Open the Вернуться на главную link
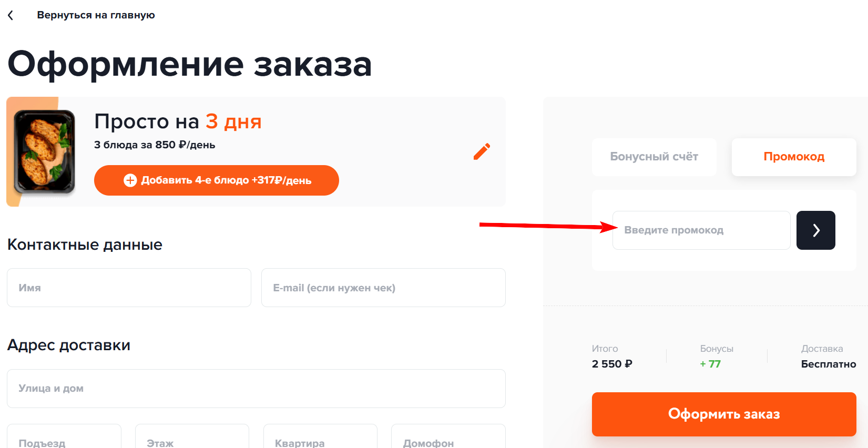The image size is (868, 448). point(96,15)
